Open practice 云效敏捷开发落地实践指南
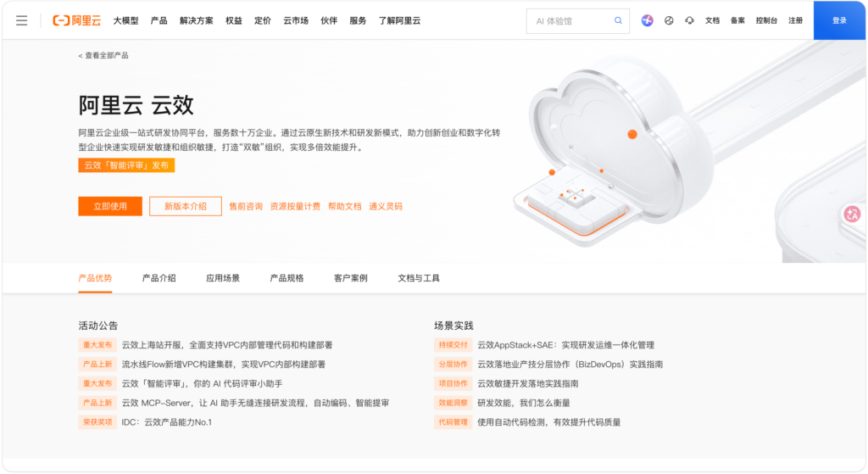This screenshot has height=474, width=868. (528, 384)
